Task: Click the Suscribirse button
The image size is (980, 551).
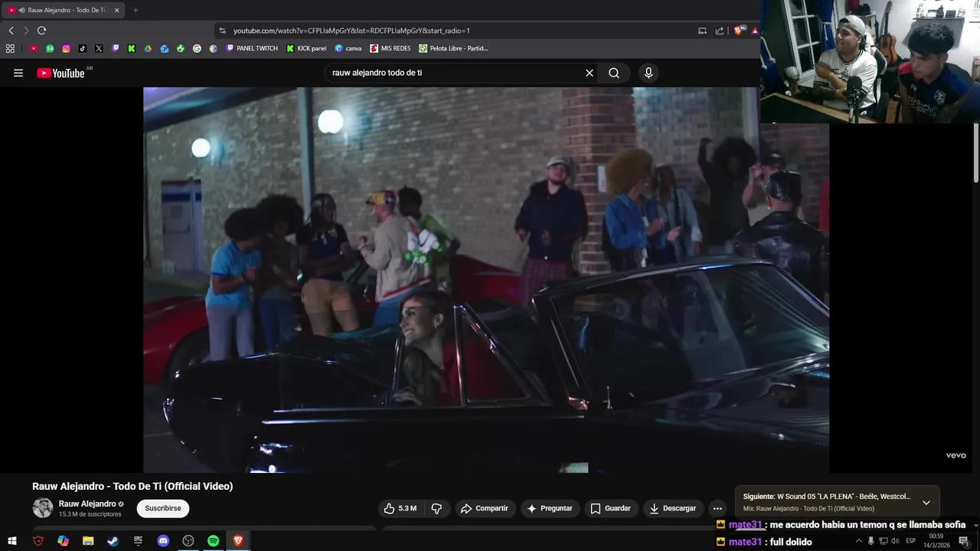Action: pos(163,508)
